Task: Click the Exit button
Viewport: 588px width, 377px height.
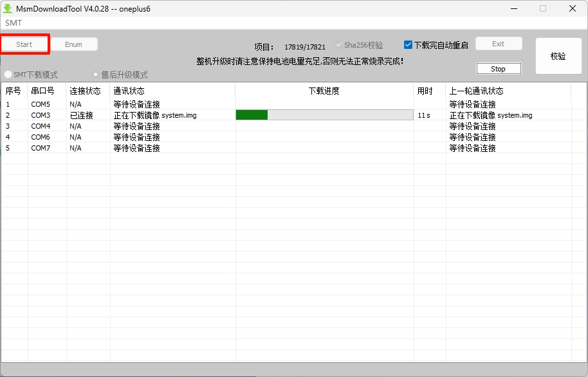Action: point(498,44)
